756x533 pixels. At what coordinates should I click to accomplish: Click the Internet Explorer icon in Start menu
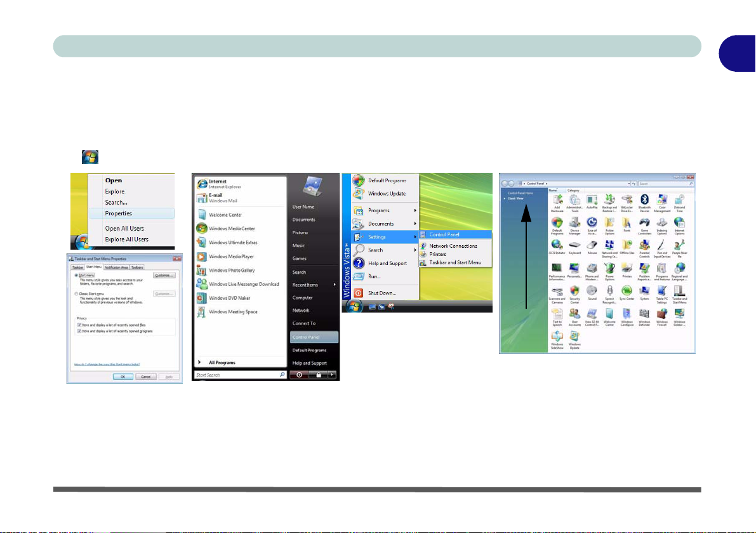[202, 184]
